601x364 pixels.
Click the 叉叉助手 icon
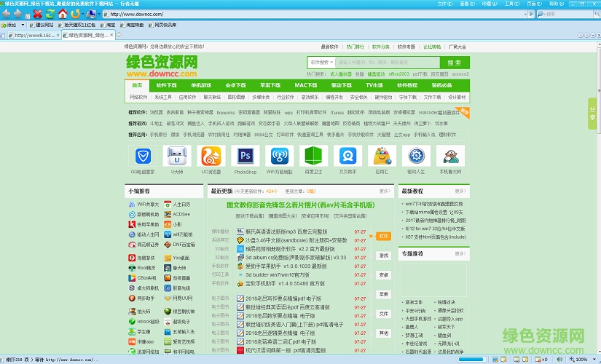click(347, 156)
